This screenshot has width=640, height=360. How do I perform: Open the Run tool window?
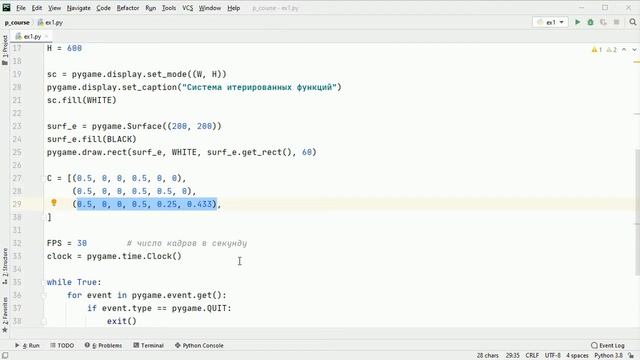pos(27,345)
